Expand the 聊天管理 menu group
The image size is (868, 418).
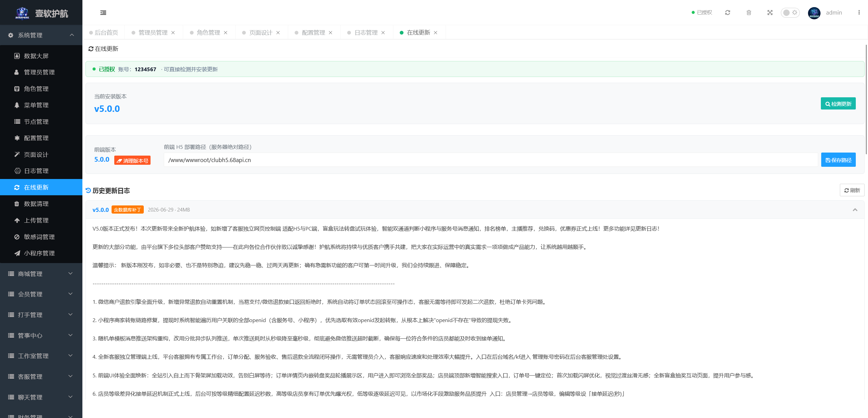(x=41, y=397)
